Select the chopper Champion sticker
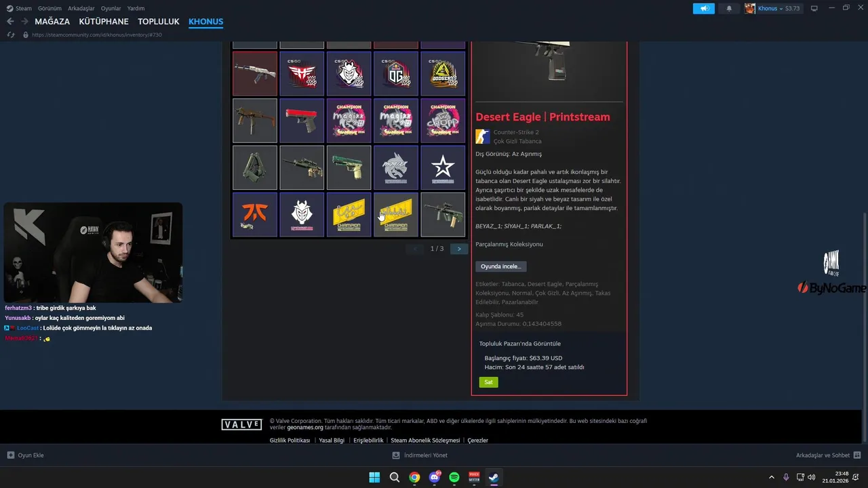 (x=443, y=121)
